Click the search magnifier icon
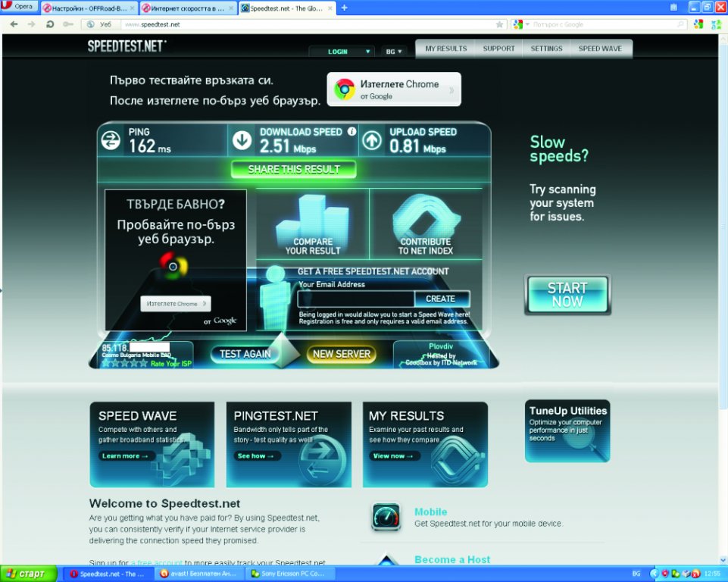728x582 pixels. (680, 24)
